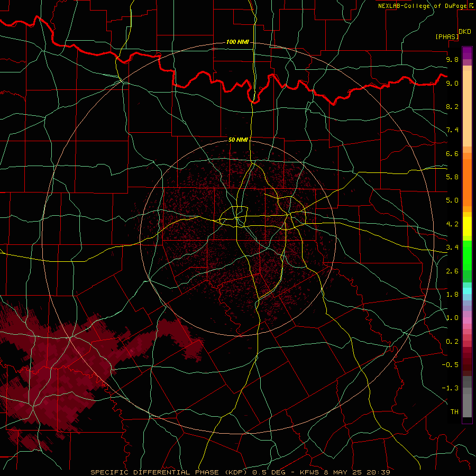
Task: Click the 1.0 color scale value
Action: tap(452, 318)
